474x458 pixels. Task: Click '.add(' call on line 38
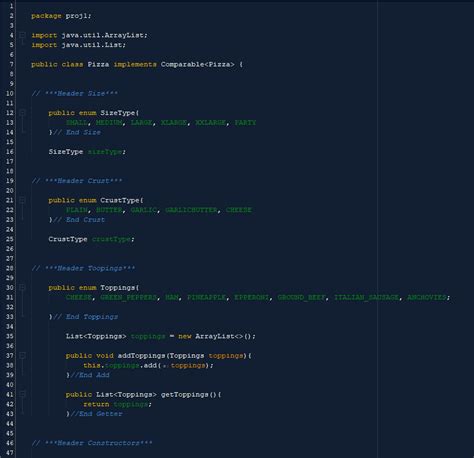150,365
